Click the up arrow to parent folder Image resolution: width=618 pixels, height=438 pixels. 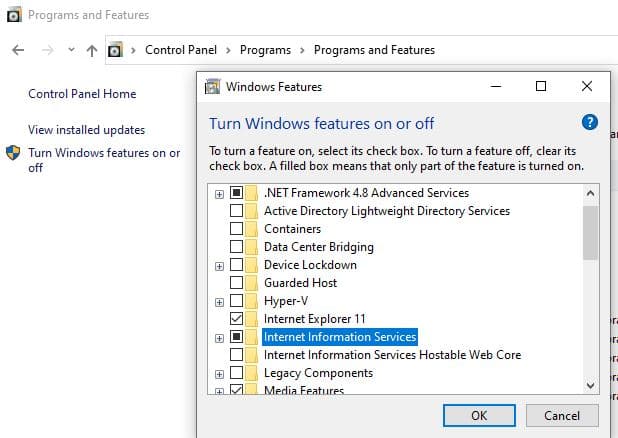coord(92,50)
